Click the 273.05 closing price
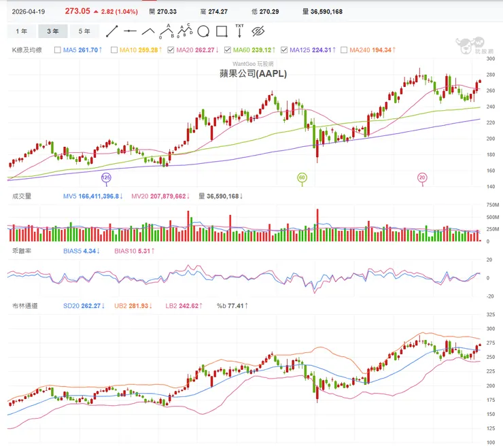Image resolution: width=503 pixels, height=448 pixels. [x=77, y=12]
